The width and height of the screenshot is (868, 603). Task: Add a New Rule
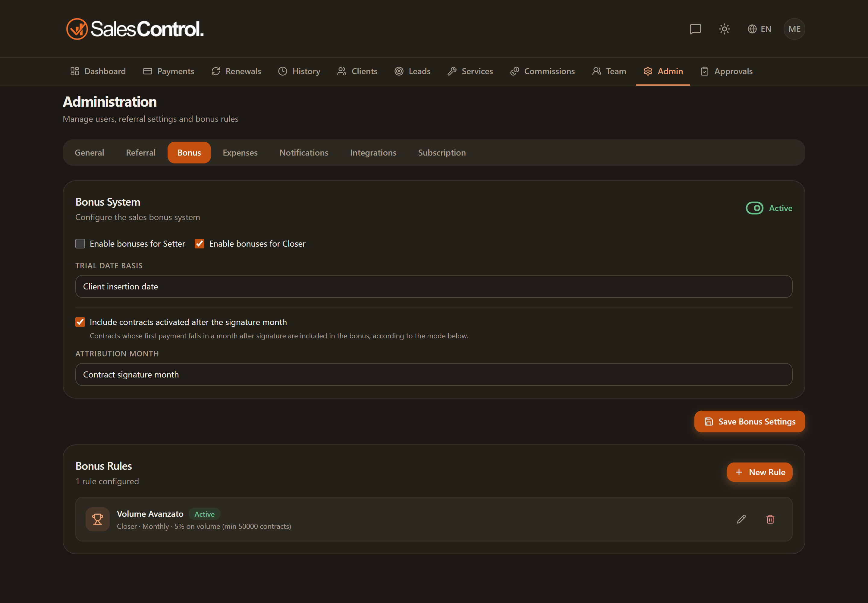coord(759,472)
